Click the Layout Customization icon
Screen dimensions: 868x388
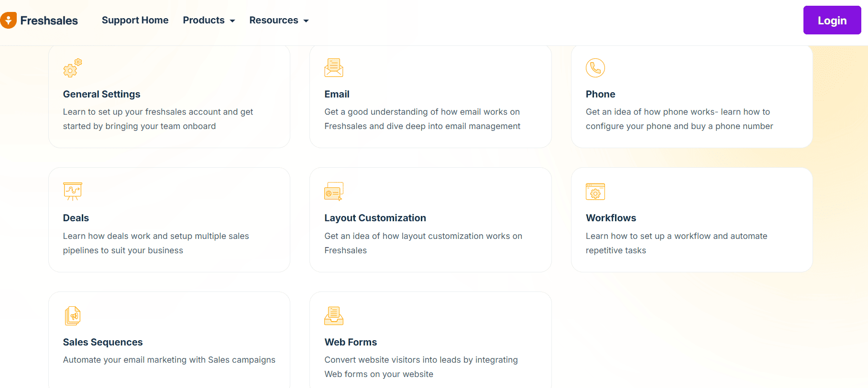point(334,192)
